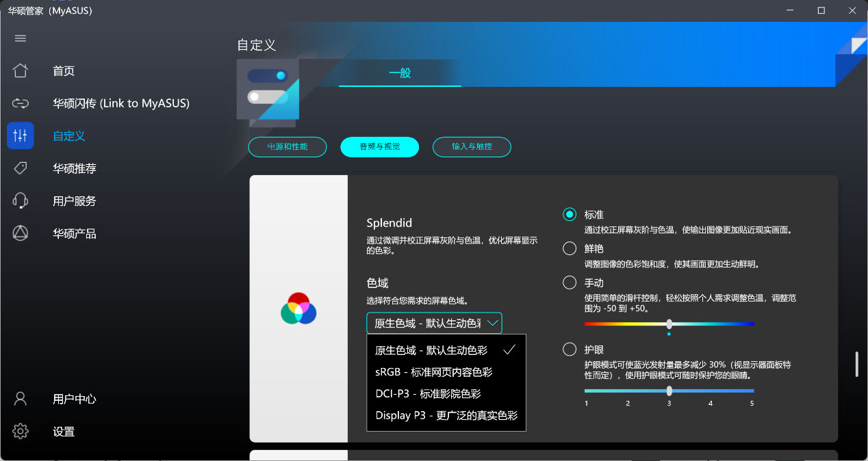Pick DCI-P3 - 标准影院色彩 option
Viewport: 868px width, 461px height.
pyautogui.click(x=428, y=394)
